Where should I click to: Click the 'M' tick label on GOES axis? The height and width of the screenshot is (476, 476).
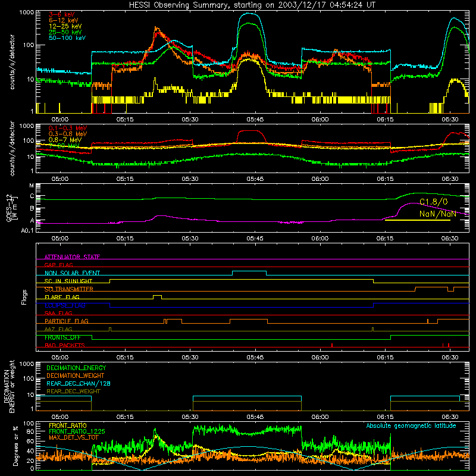click(32, 186)
